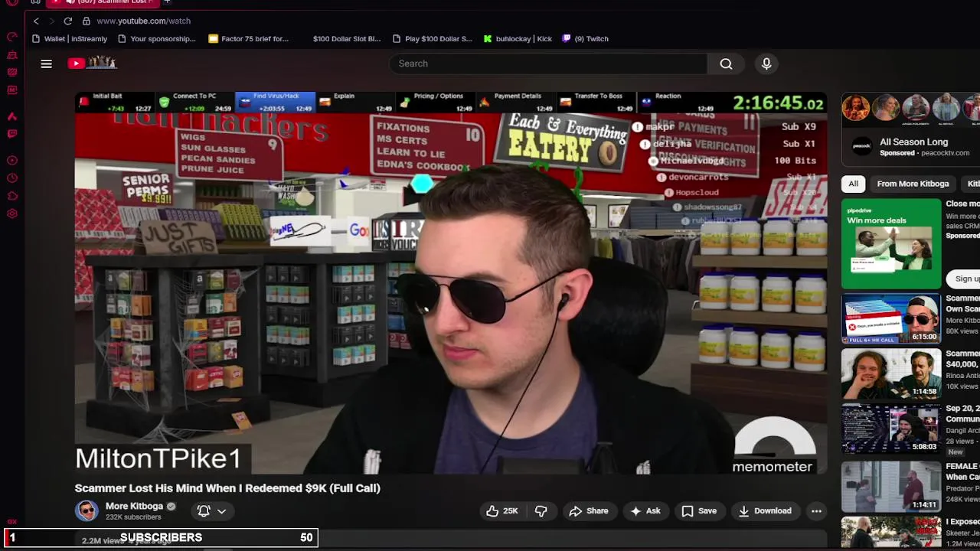Open the $100 Dollar Slot Bi... bookmark
The image size is (980, 551).
pyautogui.click(x=346, y=38)
